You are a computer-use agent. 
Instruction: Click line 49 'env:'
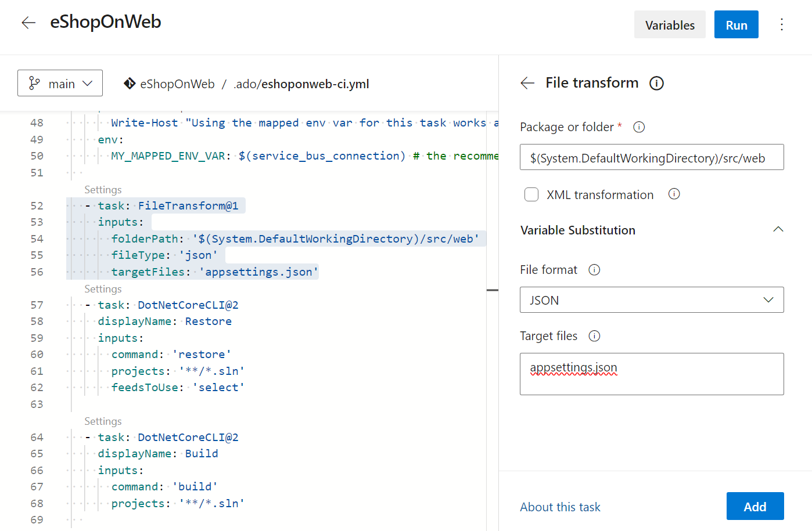(110, 139)
